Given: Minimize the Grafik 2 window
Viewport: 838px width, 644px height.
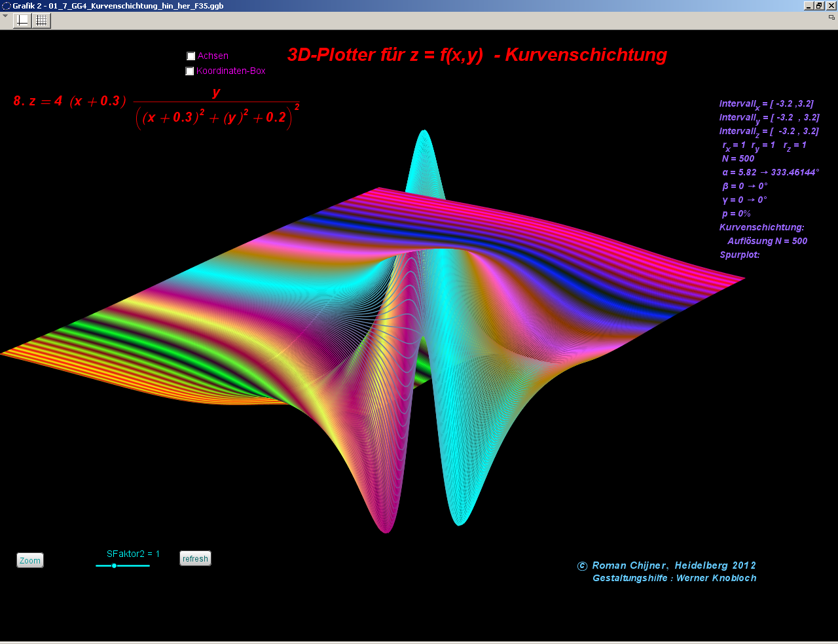Looking at the screenshot, I should click(x=809, y=6).
